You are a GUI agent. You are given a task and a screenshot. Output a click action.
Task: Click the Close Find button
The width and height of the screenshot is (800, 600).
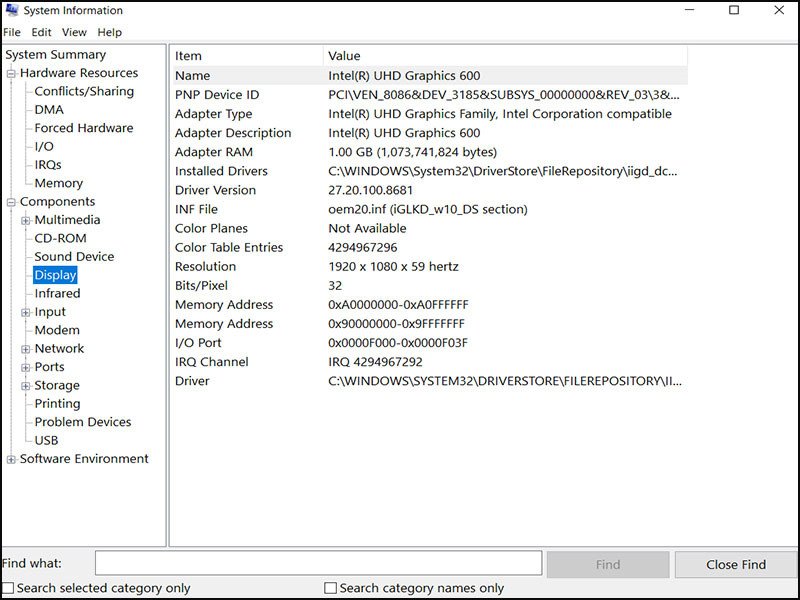point(735,564)
